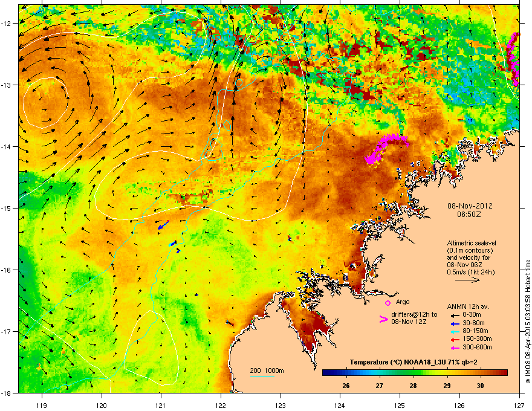Click the 'Temperature (°C) NOAA18_L3U 71% ql>=2' title
532x411 pixels.
414,363
